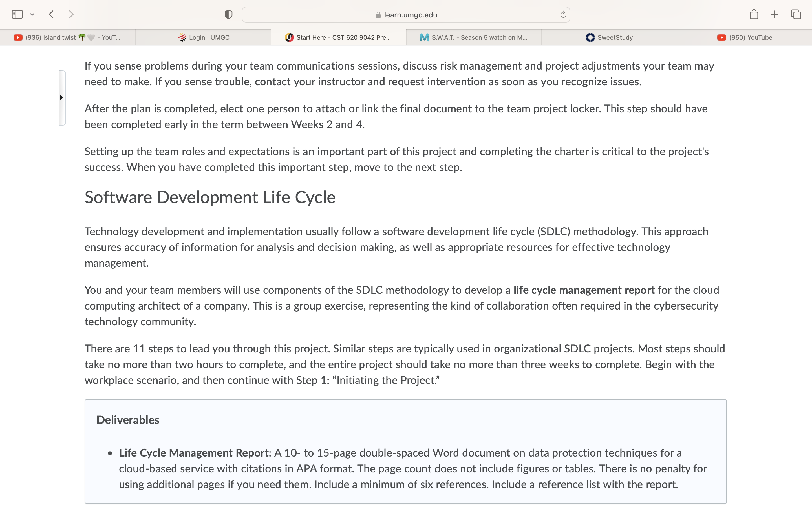Open a new tab with plus icon
This screenshot has width=812, height=507.
775,14
